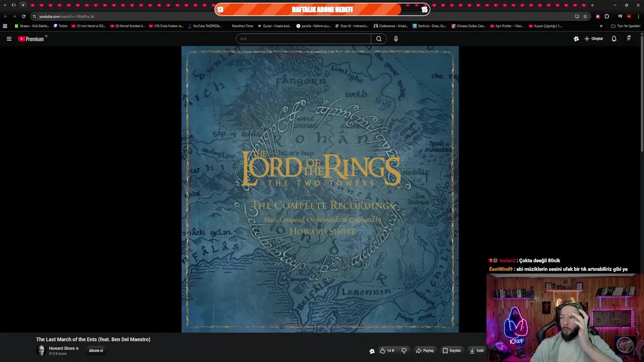Image resolution: width=644 pixels, height=362 pixels.
Task: Open the browser extensions puzzle icon
Action: click(607, 16)
